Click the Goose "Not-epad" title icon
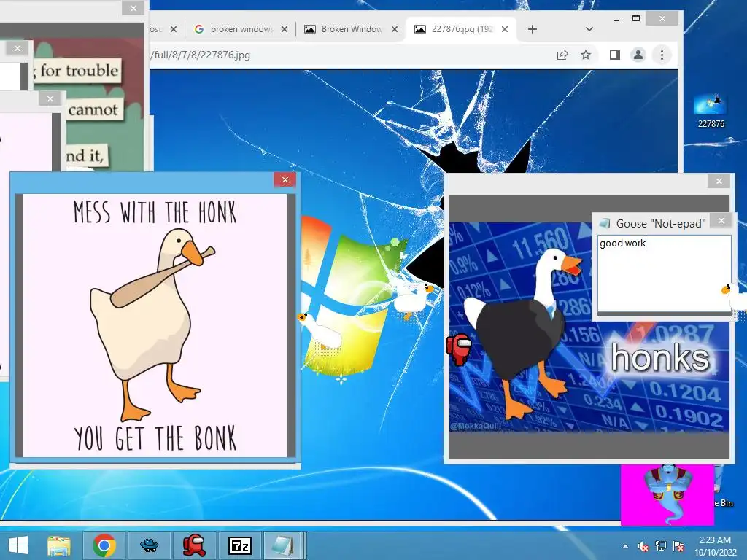Screen dimensions: 747x560 [605, 223]
